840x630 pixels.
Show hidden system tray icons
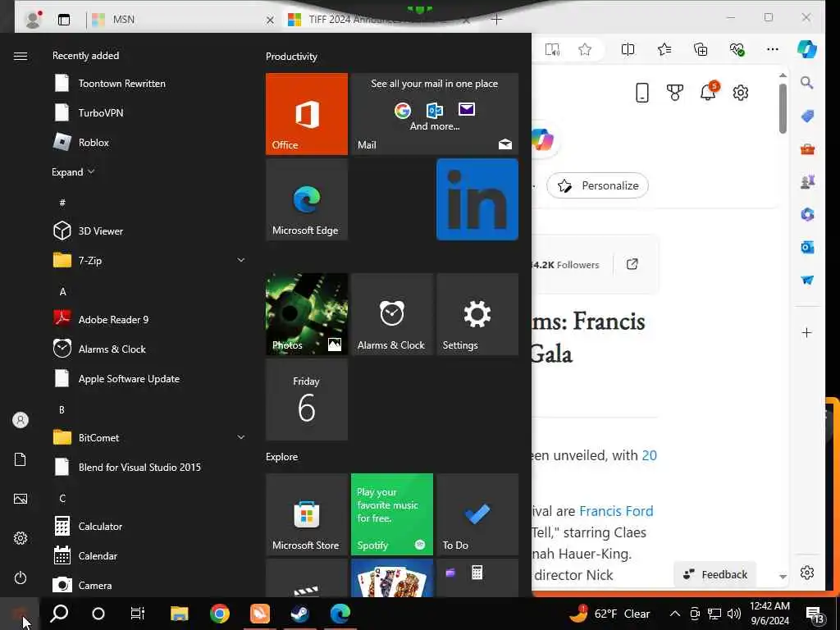click(x=675, y=614)
